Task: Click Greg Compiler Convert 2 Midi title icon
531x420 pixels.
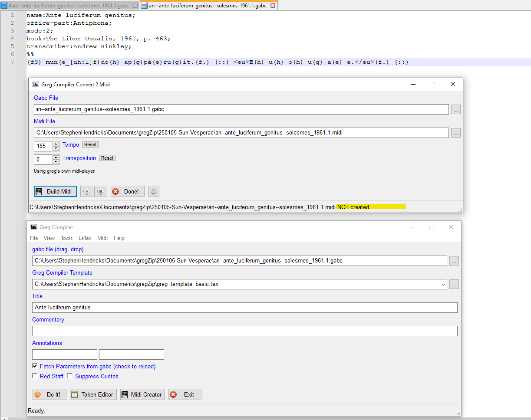Action: point(36,84)
